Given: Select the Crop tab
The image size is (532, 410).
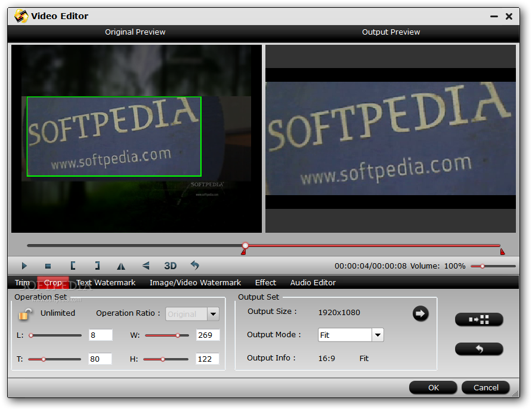Looking at the screenshot, I should click(x=53, y=282).
